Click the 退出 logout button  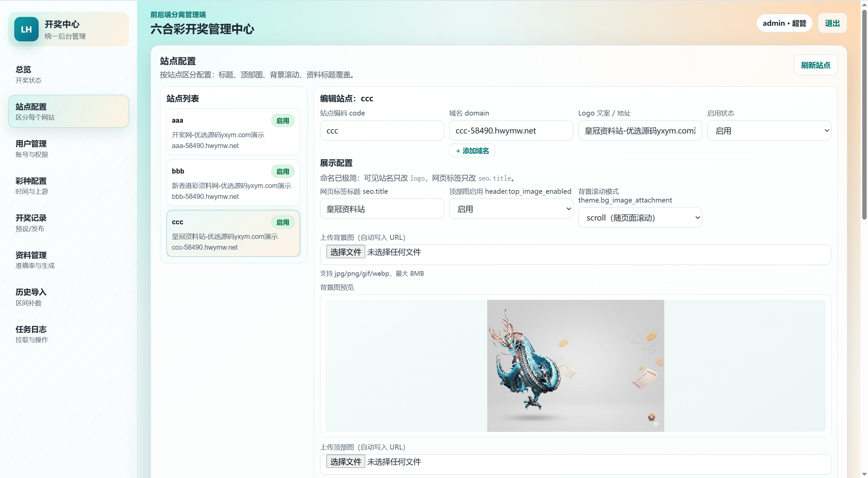coord(832,23)
